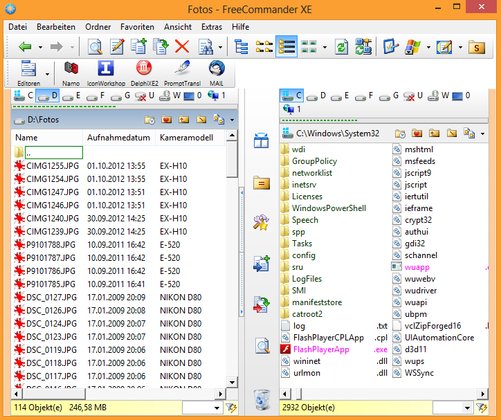The height and width of the screenshot is (420, 501).
Task: Open the Bearbeiten menu
Action: [x=56, y=27]
